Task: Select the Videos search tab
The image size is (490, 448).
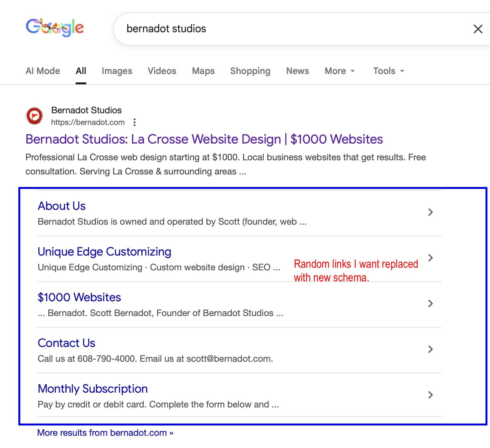Action: tap(162, 71)
